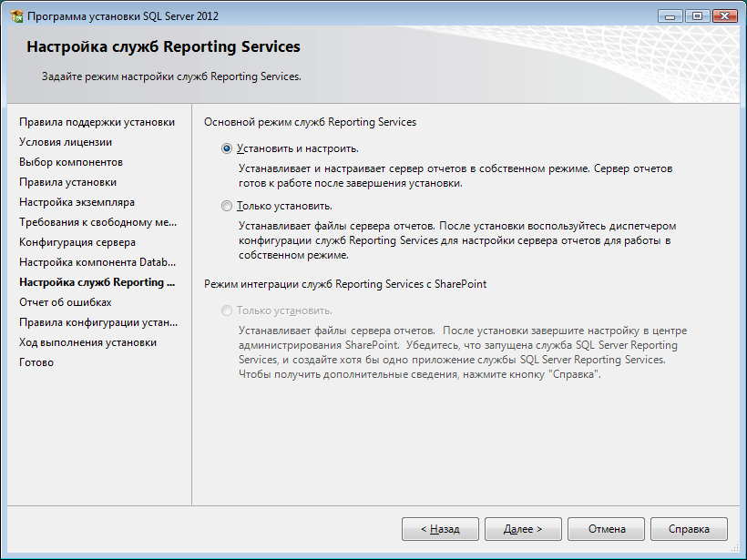Cancel setup with 'Отмена' button
This screenshot has width=747, height=560.
click(606, 529)
